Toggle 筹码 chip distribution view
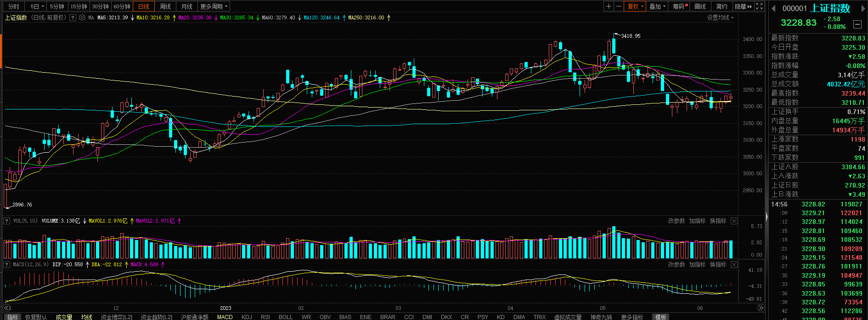The image size is (868, 320). (680, 6)
